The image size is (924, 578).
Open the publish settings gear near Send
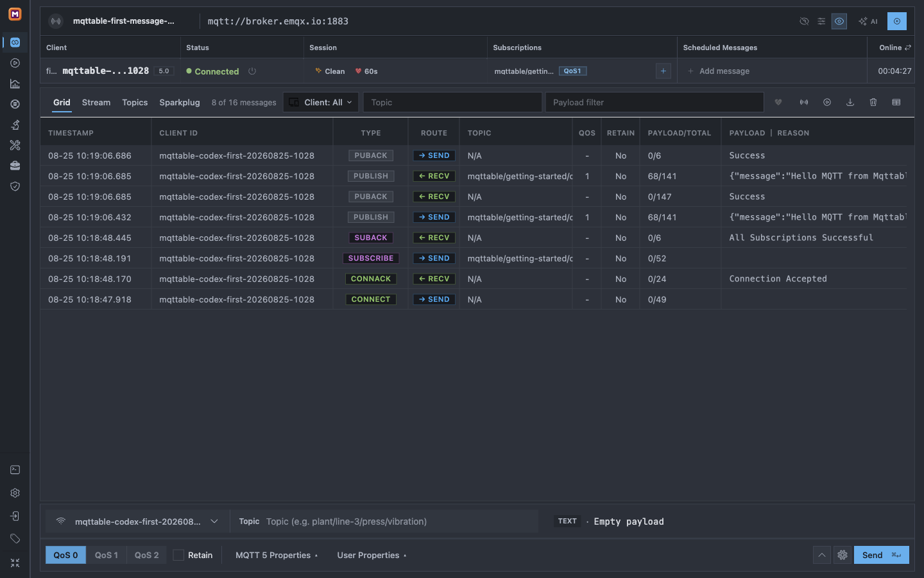[843, 555]
